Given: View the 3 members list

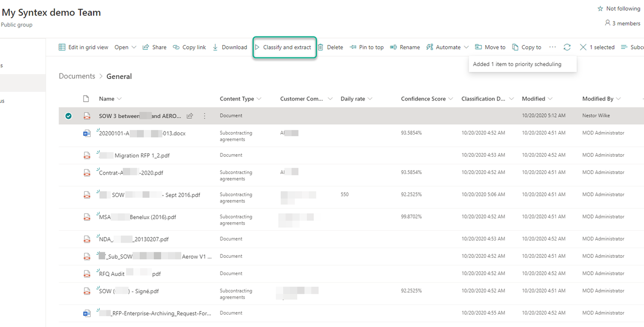Looking at the screenshot, I should pos(623,23).
